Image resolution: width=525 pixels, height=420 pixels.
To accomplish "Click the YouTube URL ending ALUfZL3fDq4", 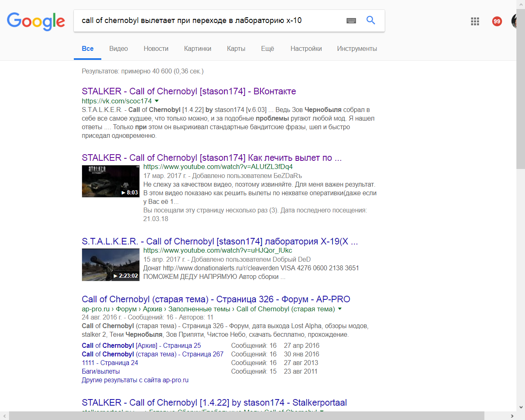I will pyautogui.click(x=218, y=167).
